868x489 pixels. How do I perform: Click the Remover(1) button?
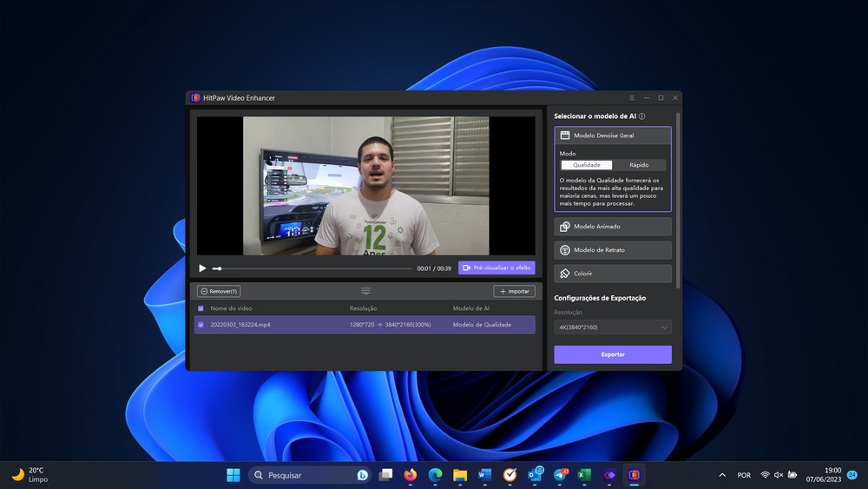[219, 291]
